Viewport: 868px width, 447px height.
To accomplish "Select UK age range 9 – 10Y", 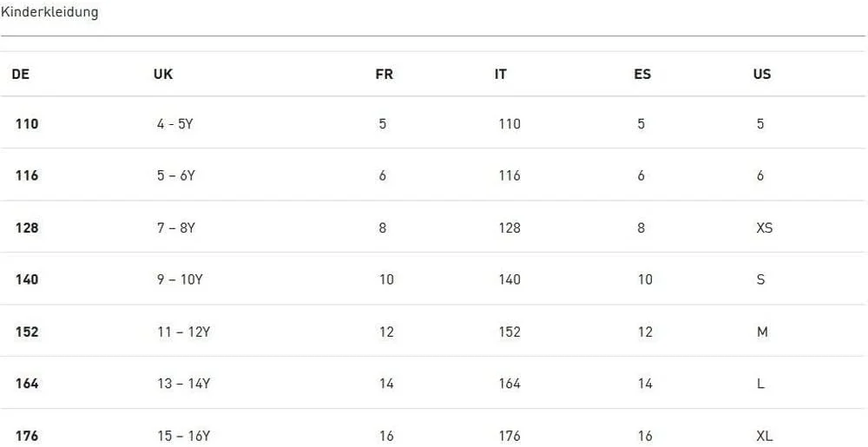I will pyautogui.click(x=180, y=279).
